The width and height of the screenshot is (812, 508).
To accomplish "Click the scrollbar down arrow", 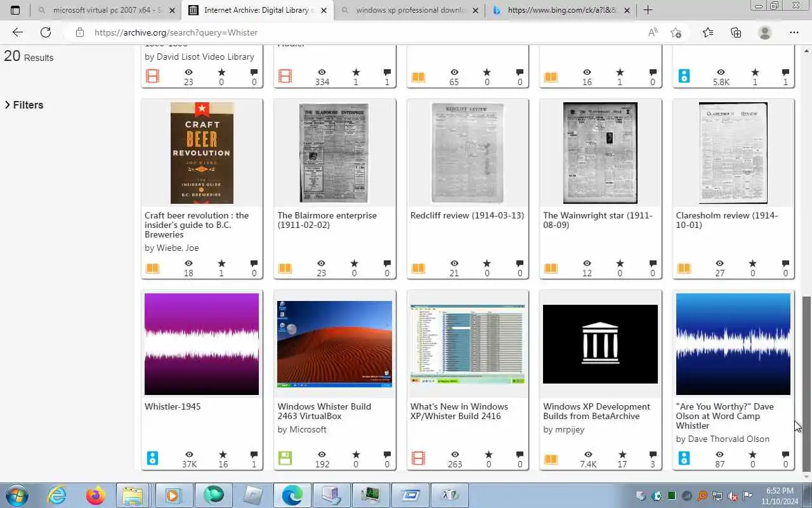I will point(806,476).
